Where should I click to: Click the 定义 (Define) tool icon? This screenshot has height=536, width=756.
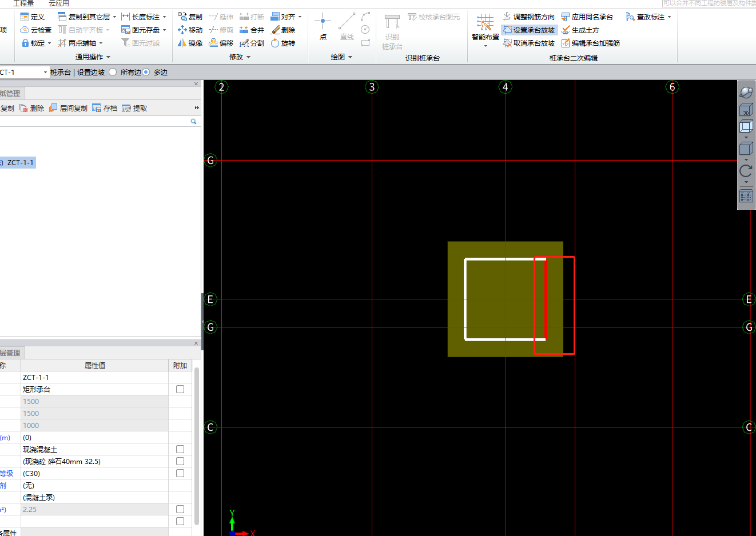pos(25,17)
